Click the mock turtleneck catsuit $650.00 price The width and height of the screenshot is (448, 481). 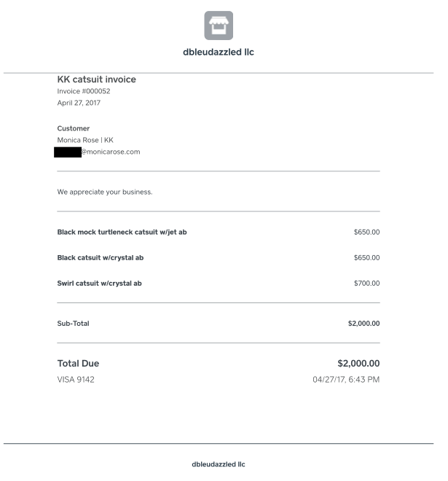366,232
